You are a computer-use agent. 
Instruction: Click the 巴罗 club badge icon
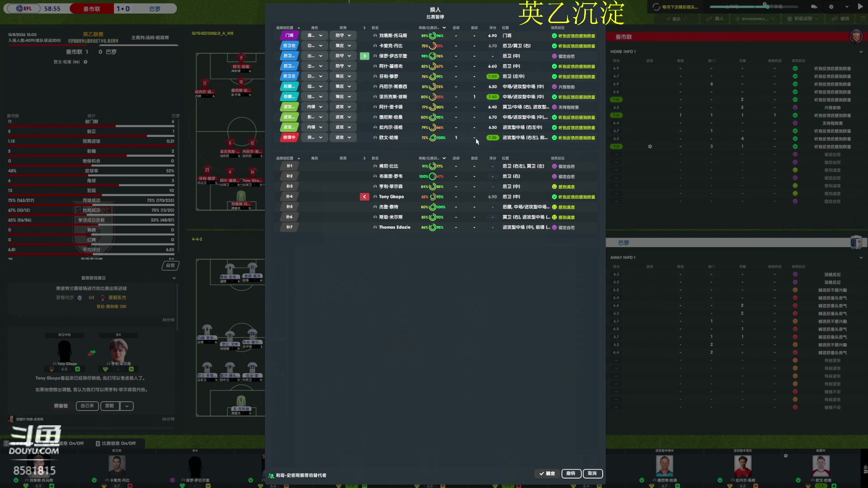856,243
